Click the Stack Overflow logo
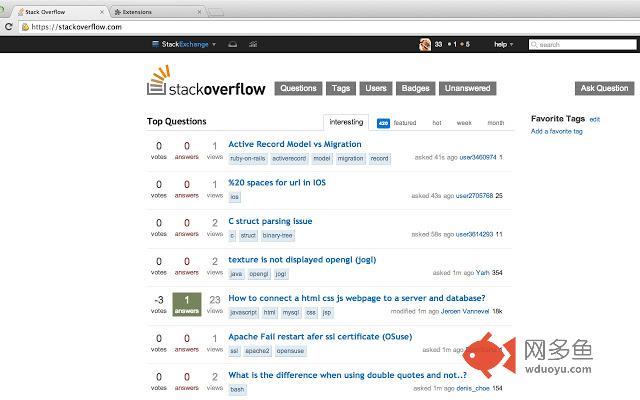This screenshot has width=640, height=400. coord(206,81)
